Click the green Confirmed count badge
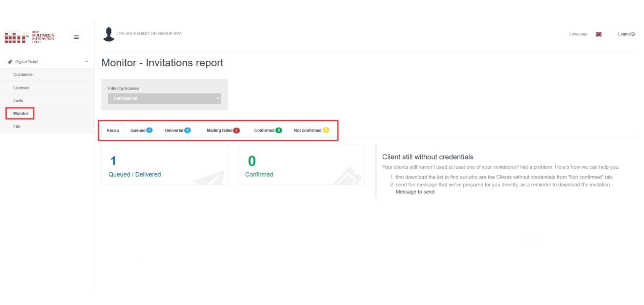Viewport: 644px width, 305px height. coord(279,130)
